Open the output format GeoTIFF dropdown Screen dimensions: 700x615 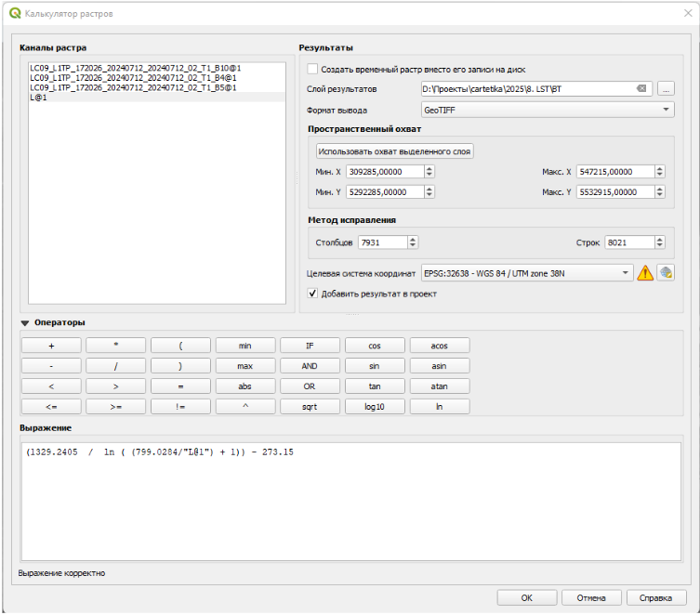tap(548, 110)
